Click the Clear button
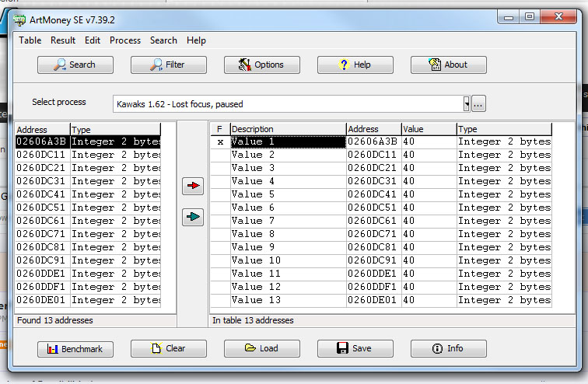Image resolution: width=588 pixels, height=384 pixels. click(168, 349)
